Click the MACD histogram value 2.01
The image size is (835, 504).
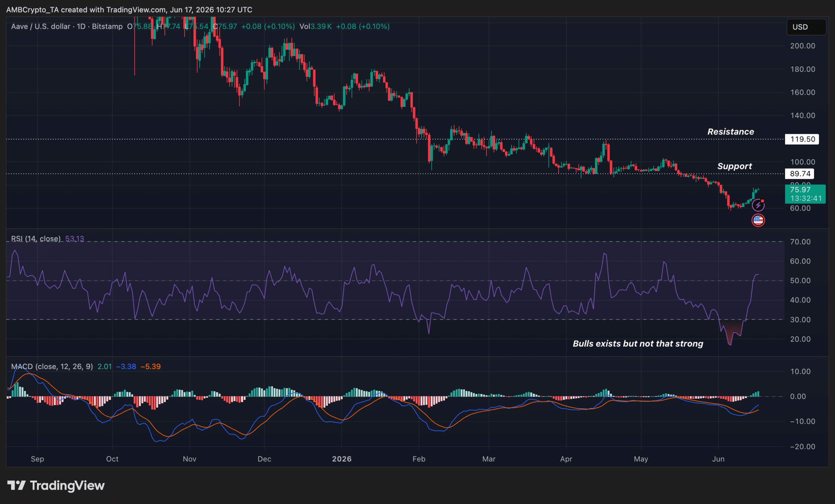coord(104,366)
